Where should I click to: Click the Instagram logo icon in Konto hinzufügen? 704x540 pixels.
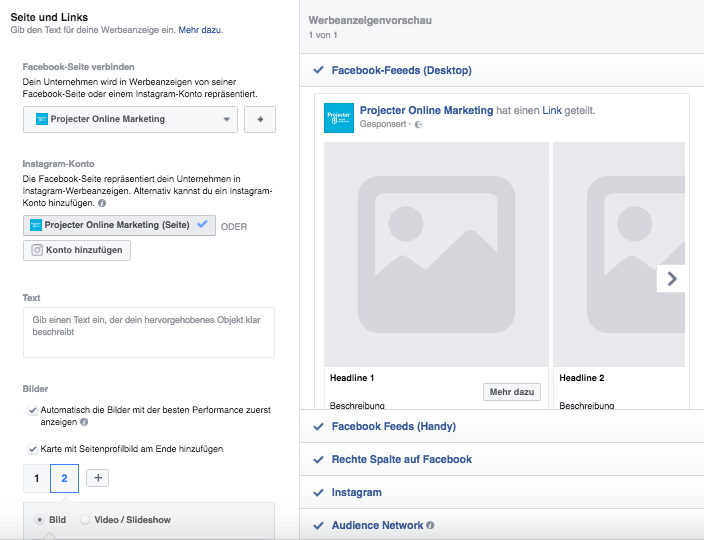pyautogui.click(x=37, y=250)
